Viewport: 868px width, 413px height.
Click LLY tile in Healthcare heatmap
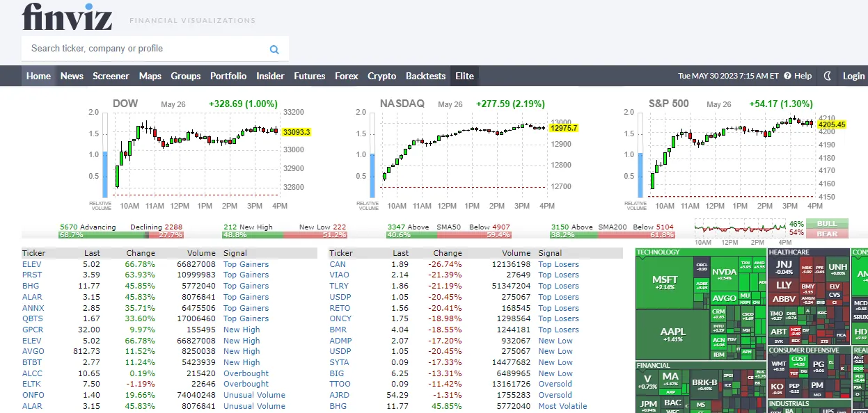[784, 285]
